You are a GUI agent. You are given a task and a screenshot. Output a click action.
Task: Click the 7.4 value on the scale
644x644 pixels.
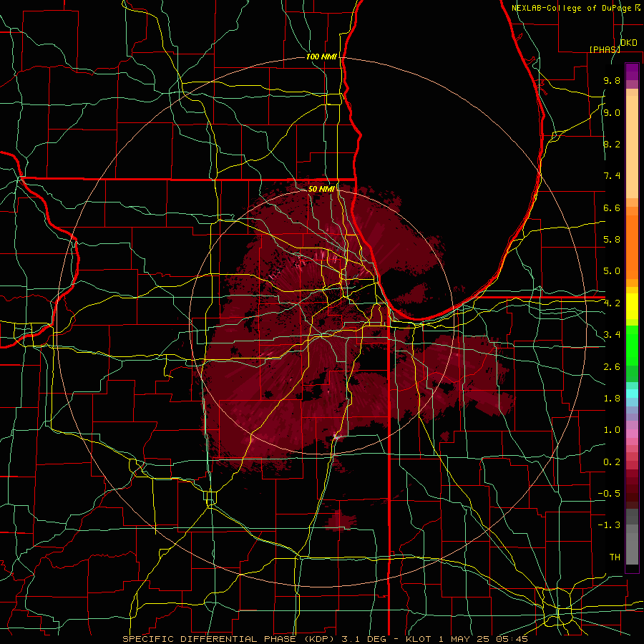tap(612, 176)
